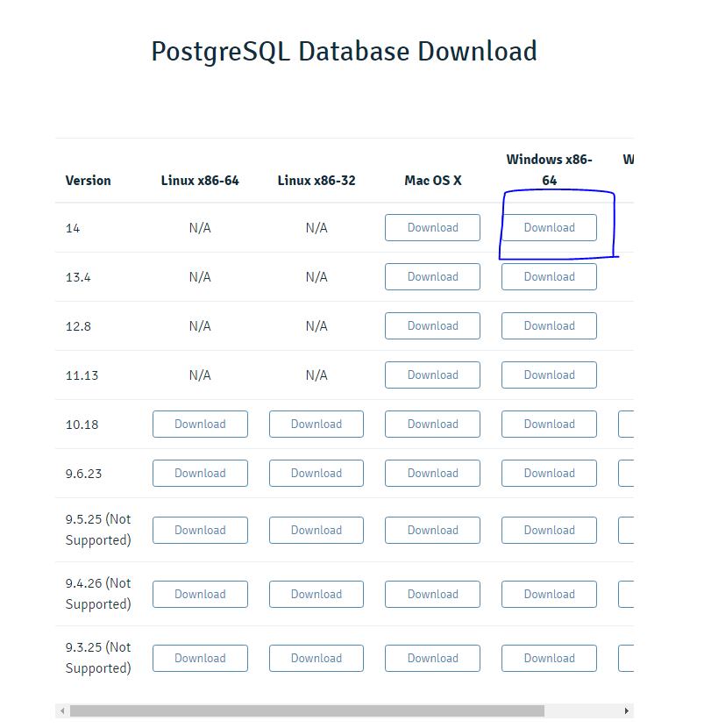Download version 9.3.25 for Mac OS X
This screenshot has width=704, height=728.
point(432,659)
